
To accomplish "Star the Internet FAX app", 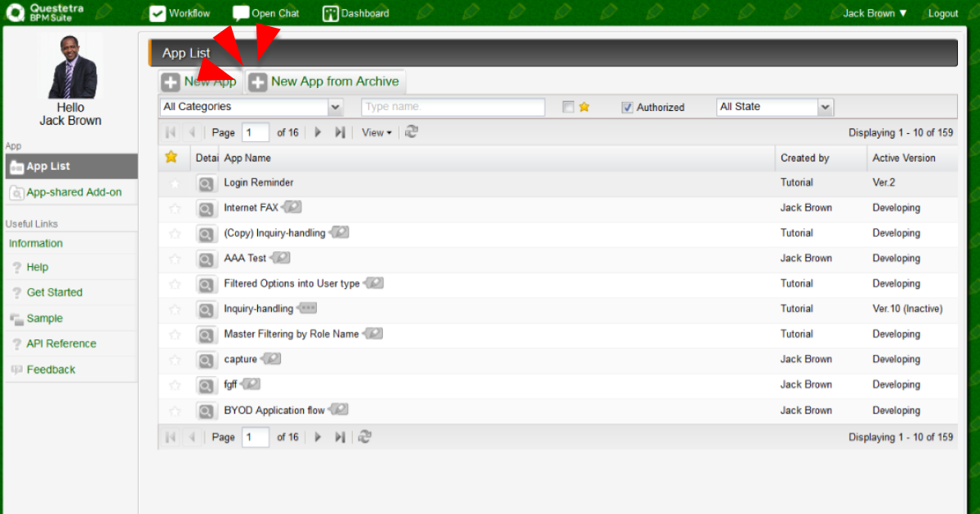I will tap(174, 208).
